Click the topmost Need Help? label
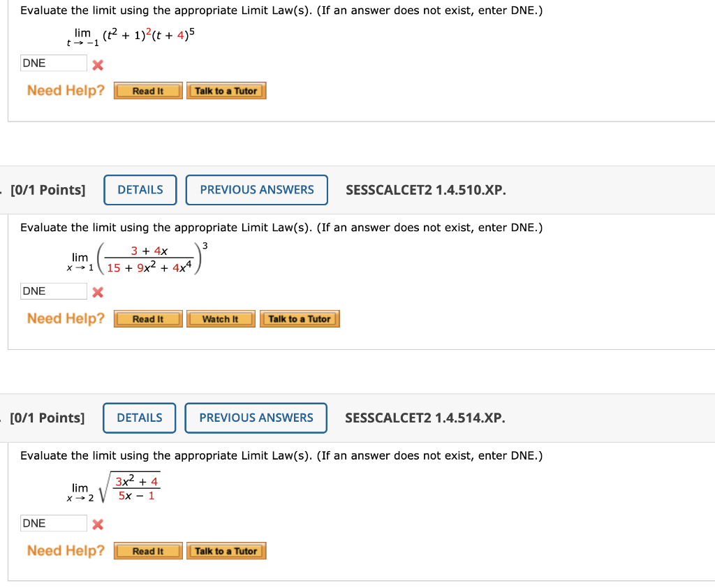This screenshot has height=588, width=715. click(x=64, y=90)
